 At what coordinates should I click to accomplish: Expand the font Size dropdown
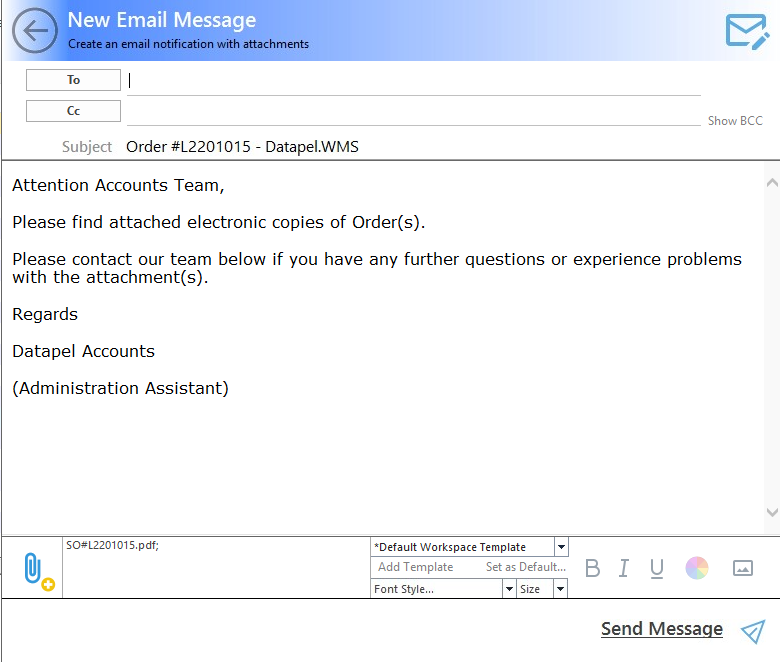click(x=560, y=589)
